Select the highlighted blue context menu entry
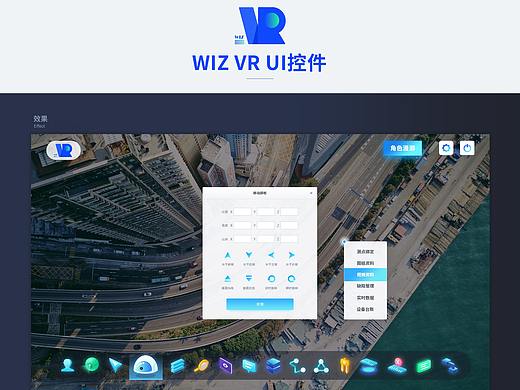Viewport: 520px width, 390px height. tap(365, 275)
